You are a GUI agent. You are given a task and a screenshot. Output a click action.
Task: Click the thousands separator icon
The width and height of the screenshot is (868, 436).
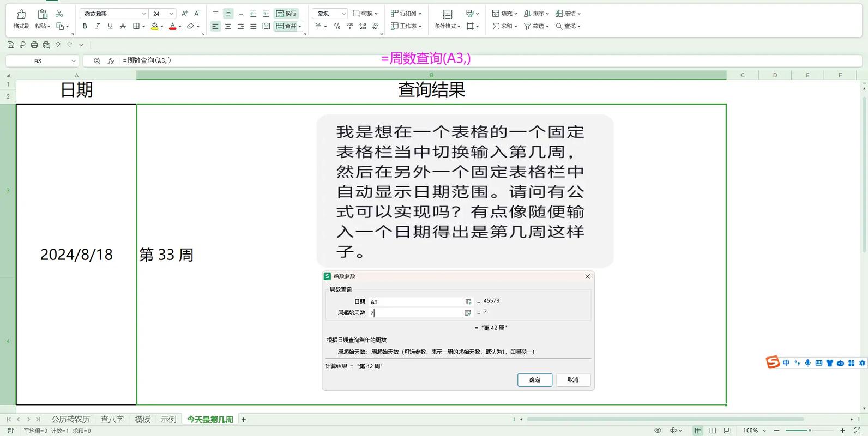pos(349,26)
